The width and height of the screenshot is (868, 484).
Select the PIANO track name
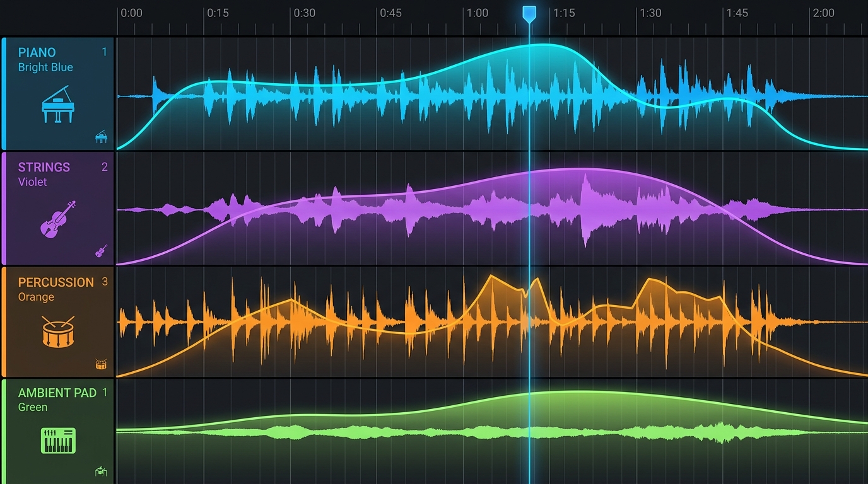(37, 52)
